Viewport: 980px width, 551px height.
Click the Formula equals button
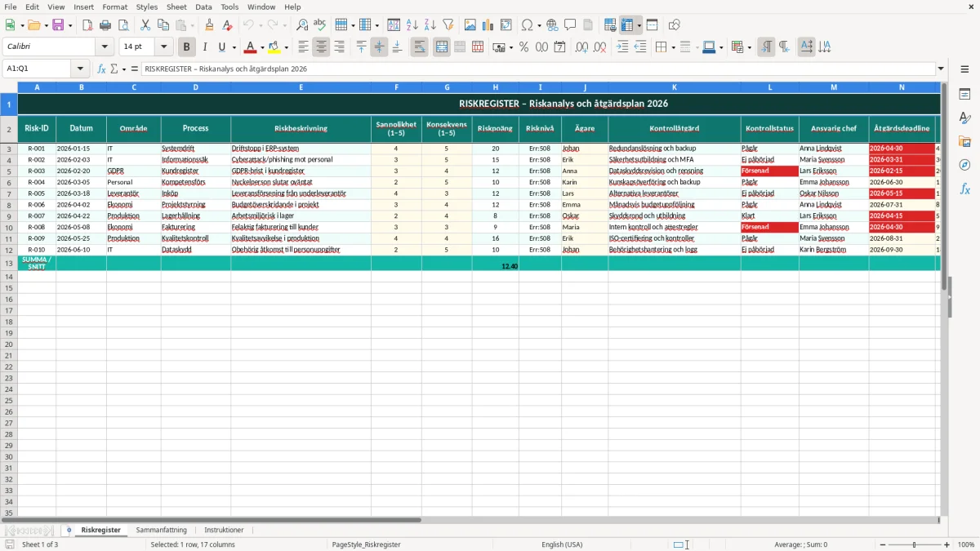[135, 69]
